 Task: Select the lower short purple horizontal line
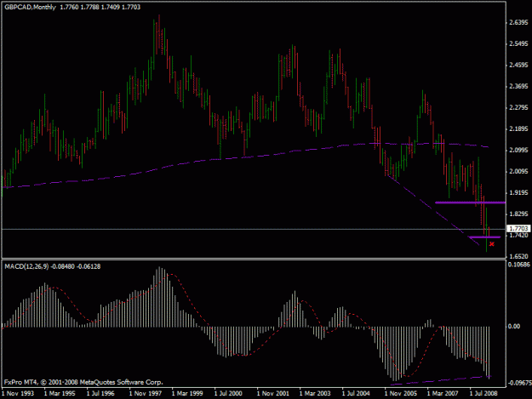pos(484,237)
